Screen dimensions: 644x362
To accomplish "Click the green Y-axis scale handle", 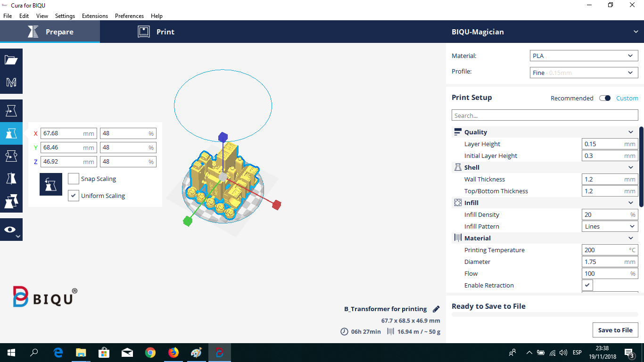I will [x=188, y=221].
